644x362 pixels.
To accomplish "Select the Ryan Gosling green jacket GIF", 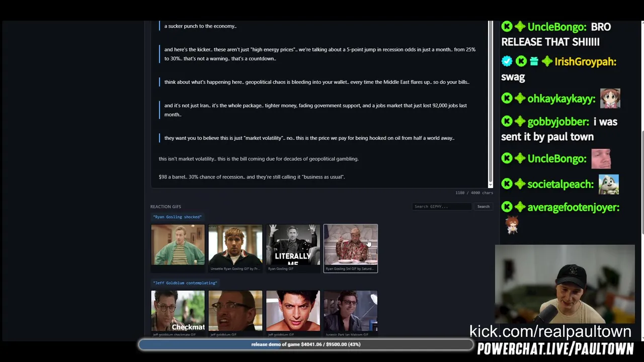I will tap(178, 248).
